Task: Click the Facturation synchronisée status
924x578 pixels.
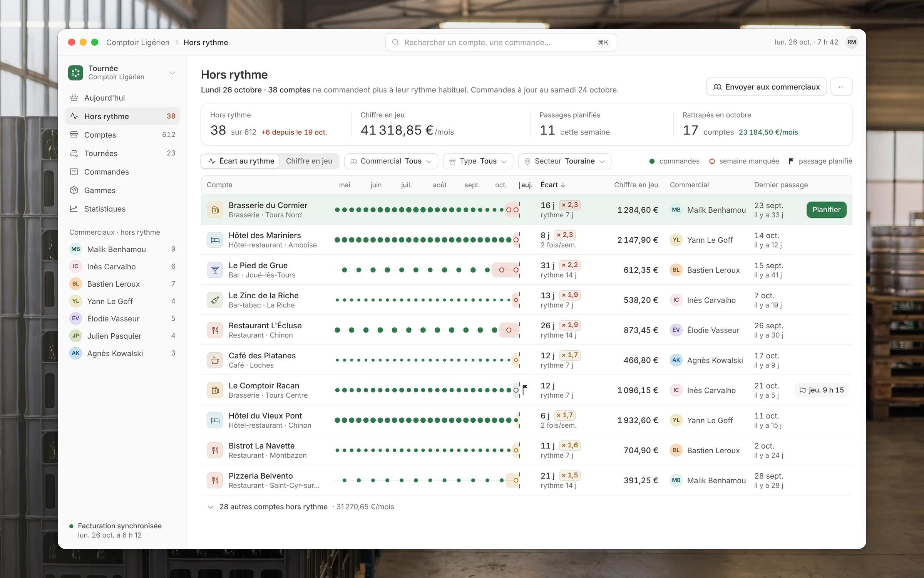Action: pos(115,530)
